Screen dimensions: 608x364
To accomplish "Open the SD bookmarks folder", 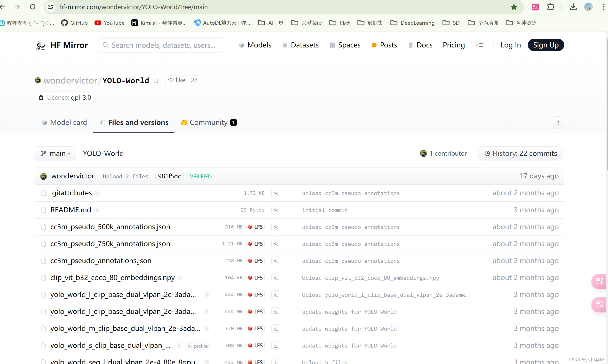I will (x=451, y=23).
